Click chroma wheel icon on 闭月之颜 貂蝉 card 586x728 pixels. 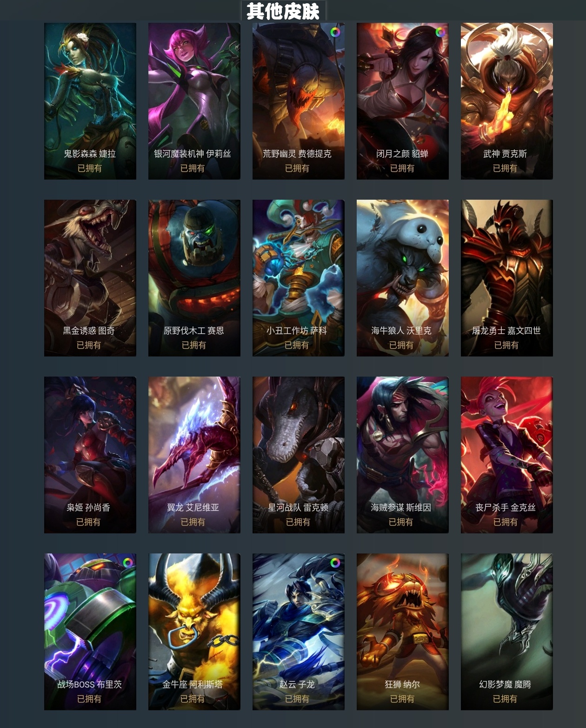[439, 33]
